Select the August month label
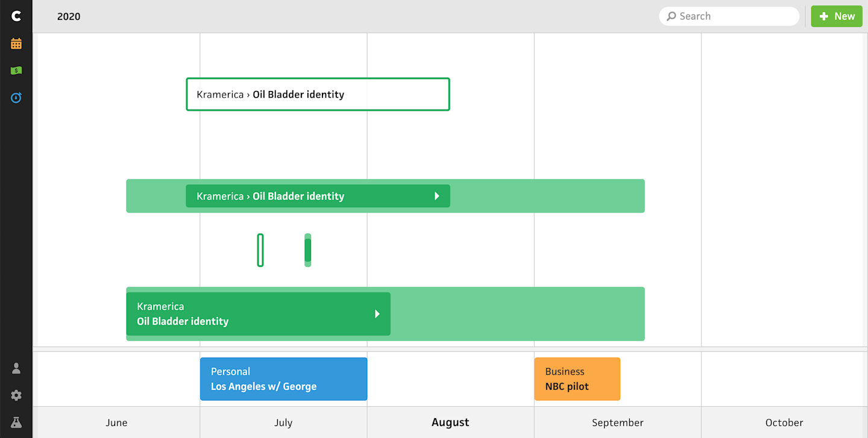 (450, 422)
